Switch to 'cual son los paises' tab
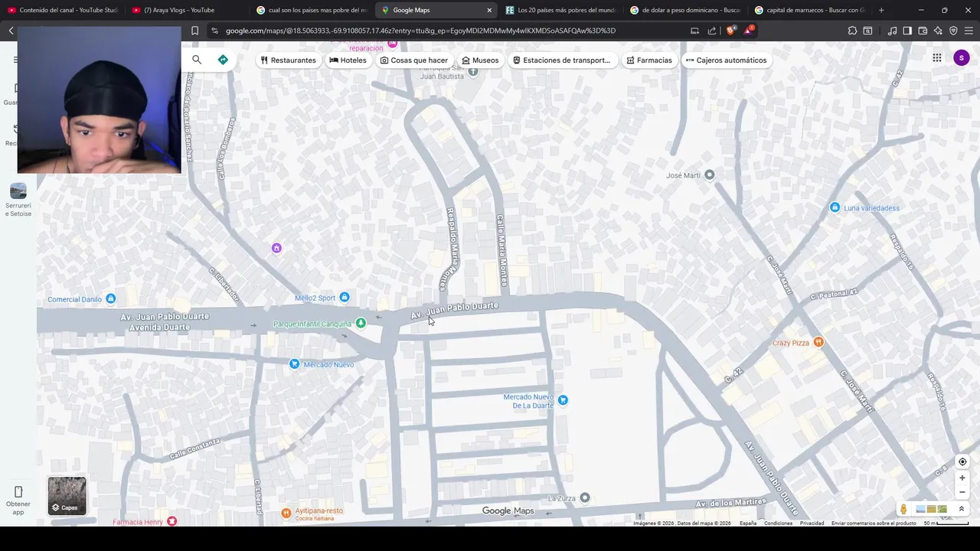The height and width of the screenshot is (551, 980). [x=312, y=10]
